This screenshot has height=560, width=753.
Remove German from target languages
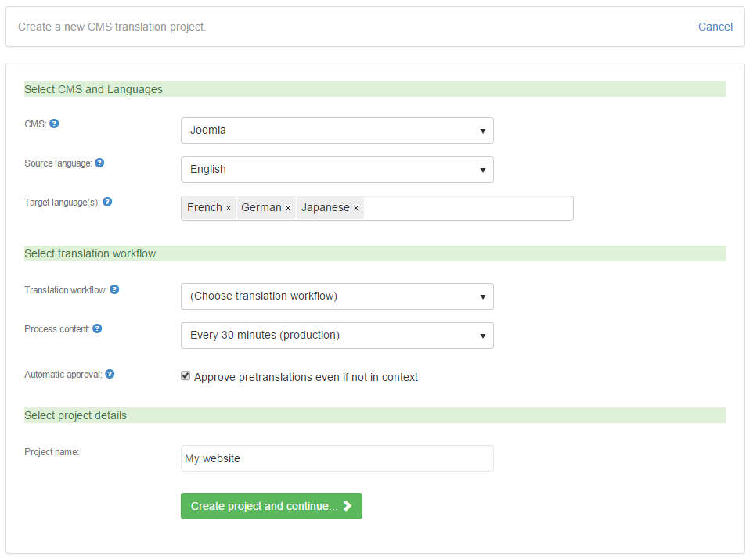click(288, 208)
